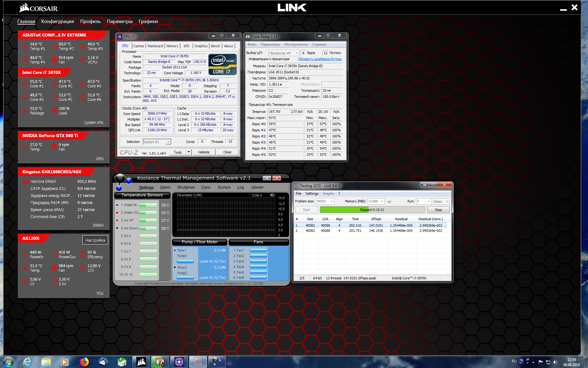
Task: Expand the CPU-Z Tools dropdown arrow
Action: point(189,152)
